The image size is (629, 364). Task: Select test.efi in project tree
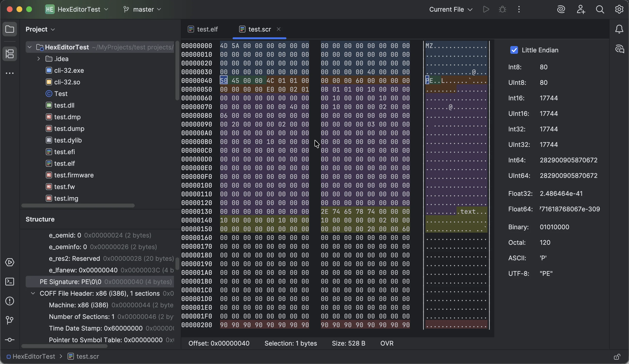(x=60, y=152)
